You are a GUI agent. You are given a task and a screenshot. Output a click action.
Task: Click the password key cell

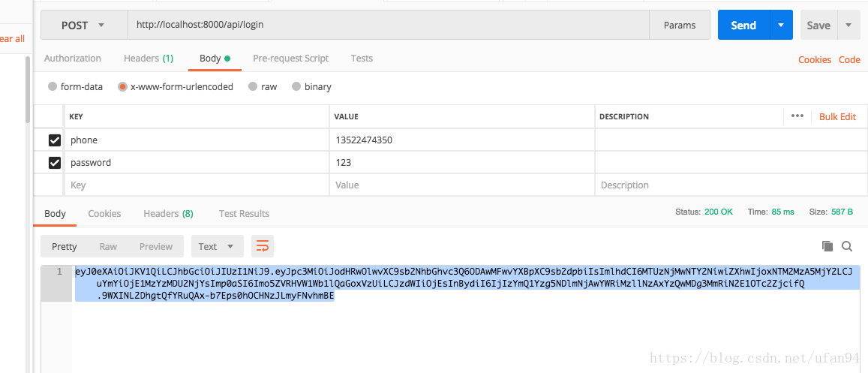click(197, 163)
